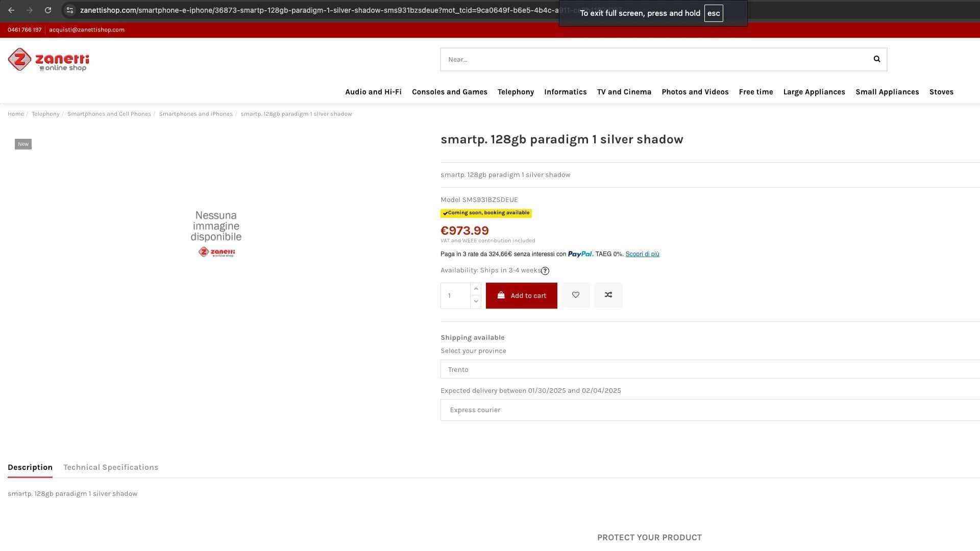Click the Informatics menu item

pyautogui.click(x=566, y=91)
